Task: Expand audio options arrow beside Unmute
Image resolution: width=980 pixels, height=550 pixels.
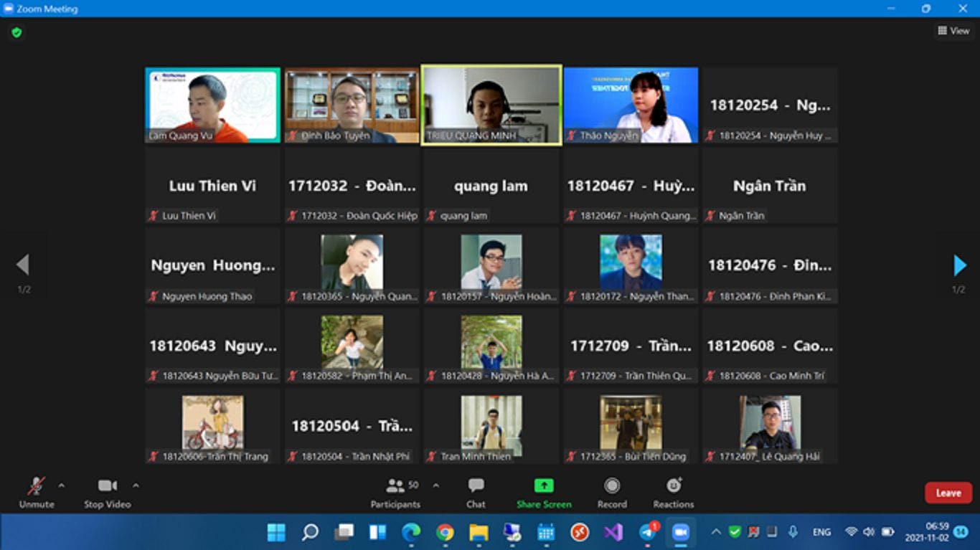Action: point(62,485)
